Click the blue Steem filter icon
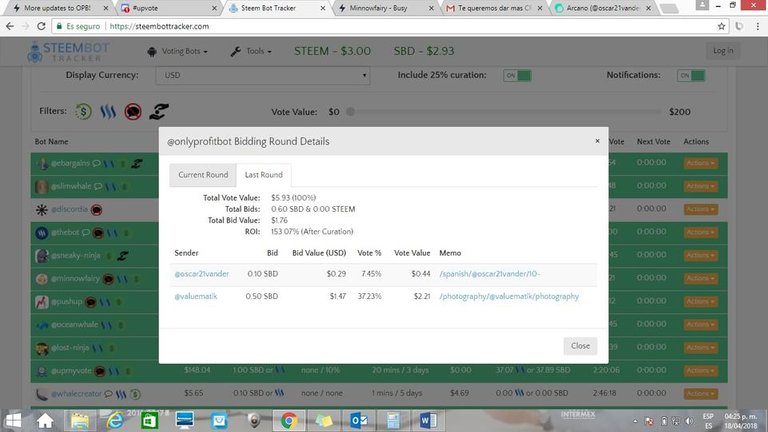 pos(108,112)
